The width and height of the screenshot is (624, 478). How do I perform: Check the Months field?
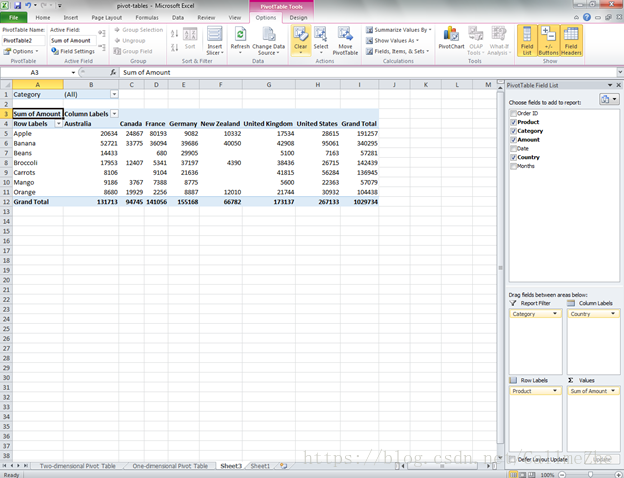[x=513, y=166]
